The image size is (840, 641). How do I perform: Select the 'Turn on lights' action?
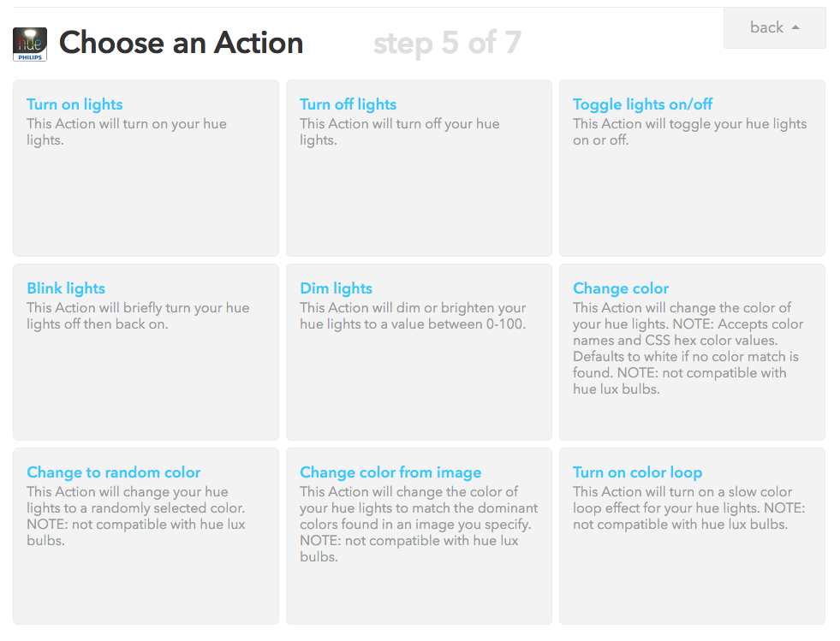(x=75, y=104)
